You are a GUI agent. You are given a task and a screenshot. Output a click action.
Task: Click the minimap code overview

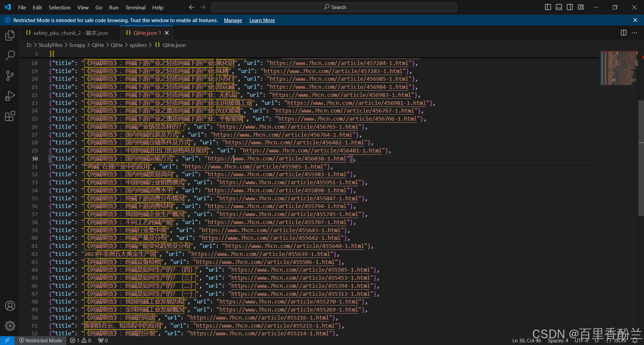click(619, 68)
